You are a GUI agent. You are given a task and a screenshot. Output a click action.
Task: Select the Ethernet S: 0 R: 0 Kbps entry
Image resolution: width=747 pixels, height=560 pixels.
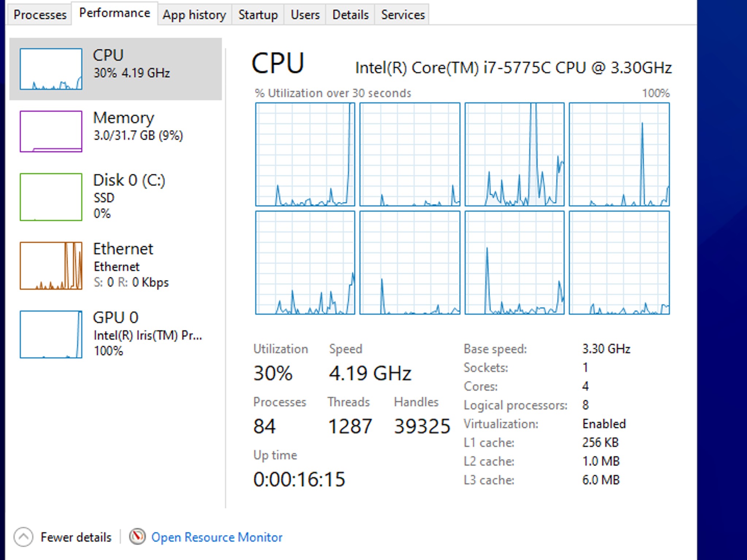[x=131, y=282]
